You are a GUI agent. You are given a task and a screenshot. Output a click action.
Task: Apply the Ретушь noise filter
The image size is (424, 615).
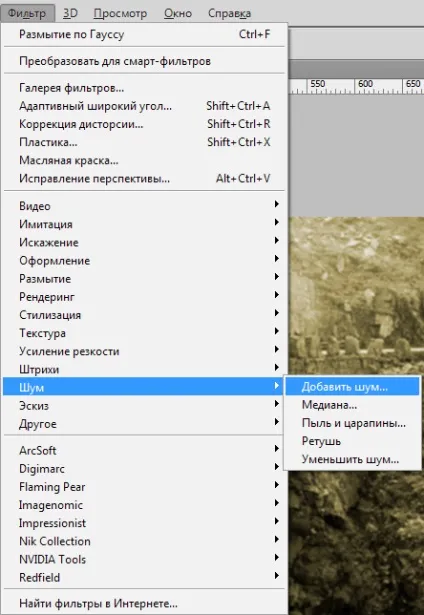[352, 441]
